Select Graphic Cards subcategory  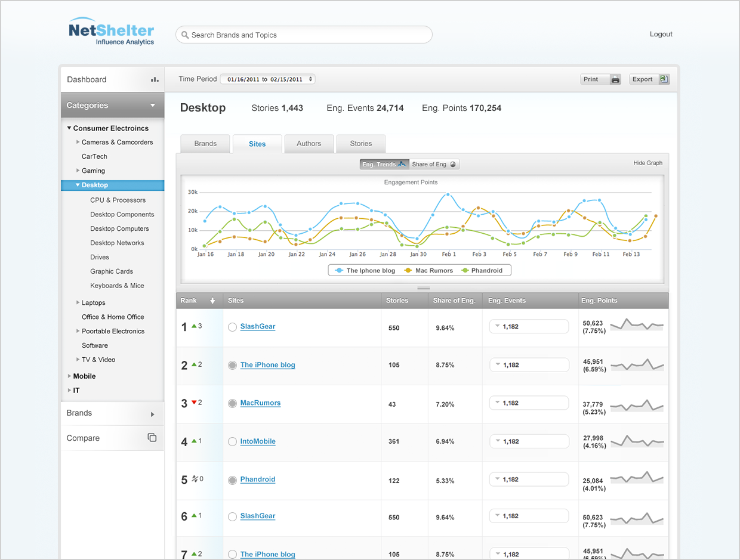click(x=112, y=271)
